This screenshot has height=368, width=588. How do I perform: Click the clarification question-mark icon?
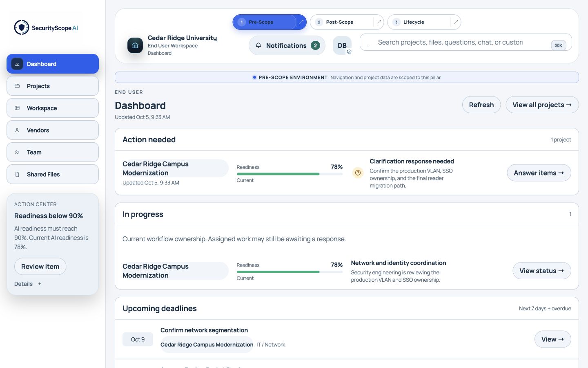tap(358, 173)
